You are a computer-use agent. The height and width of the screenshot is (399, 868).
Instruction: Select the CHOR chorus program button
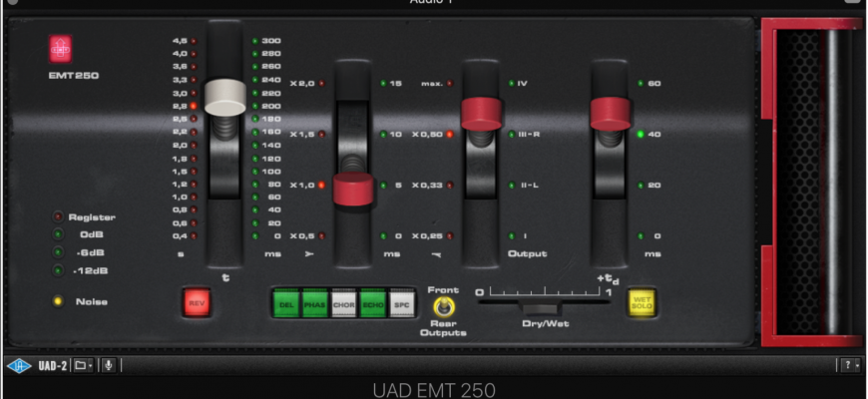coord(344,303)
